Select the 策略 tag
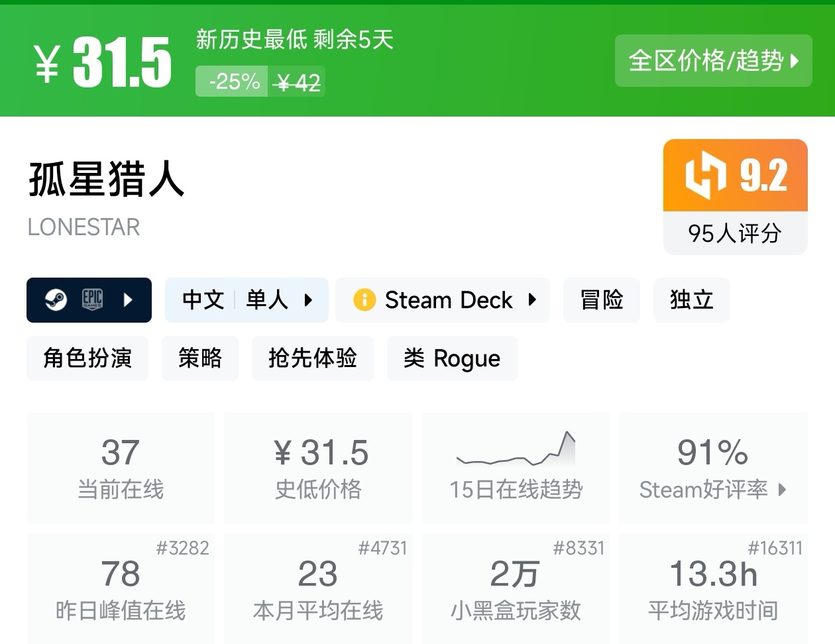Viewport: 835px width, 644px height. [199, 358]
